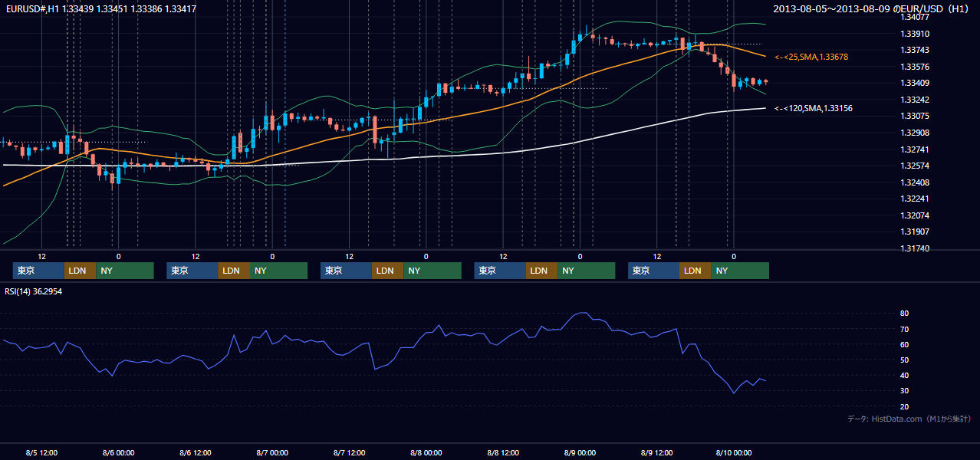Image resolution: width=980 pixels, height=460 pixels.
Task: Click the RSI axis level 20
Action: [904, 406]
